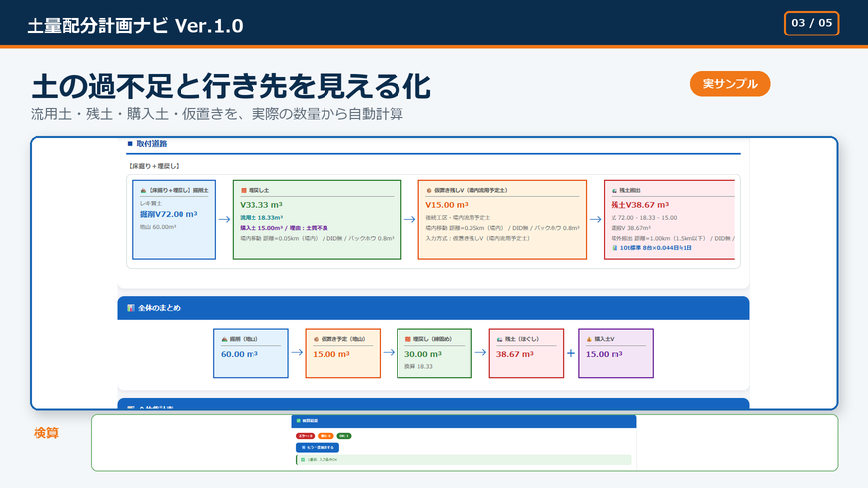This screenshot has height=488, width=868.
Task: Click the truck icon in the 残土搬出 card
Action: pos(614,190)
